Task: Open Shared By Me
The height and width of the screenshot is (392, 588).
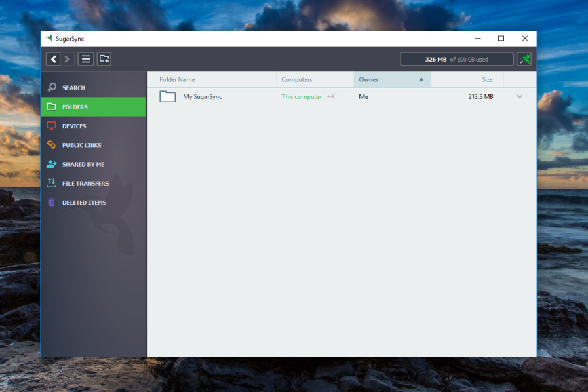Action: (x=94, y=164)
